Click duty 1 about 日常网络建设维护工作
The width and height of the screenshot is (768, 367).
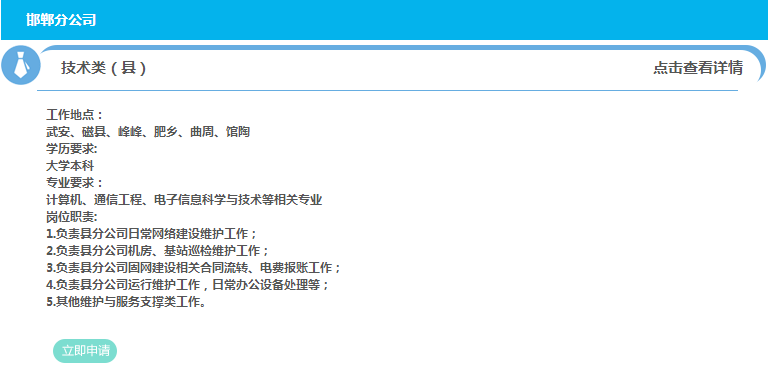point(152,234)
